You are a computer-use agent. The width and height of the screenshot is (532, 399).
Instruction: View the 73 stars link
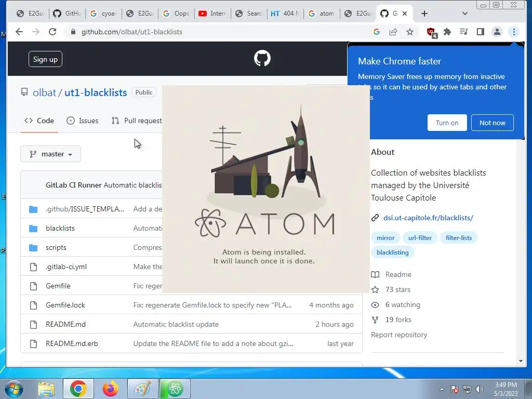tap(391, 290)
